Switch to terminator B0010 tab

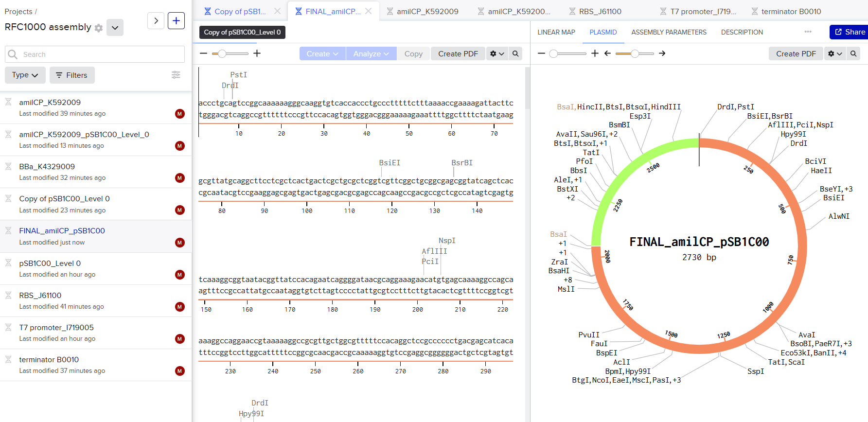point(786,11)
